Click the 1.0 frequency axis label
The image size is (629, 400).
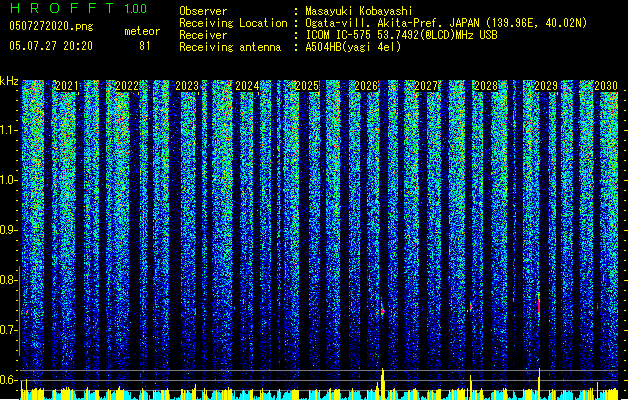point(8,180)
